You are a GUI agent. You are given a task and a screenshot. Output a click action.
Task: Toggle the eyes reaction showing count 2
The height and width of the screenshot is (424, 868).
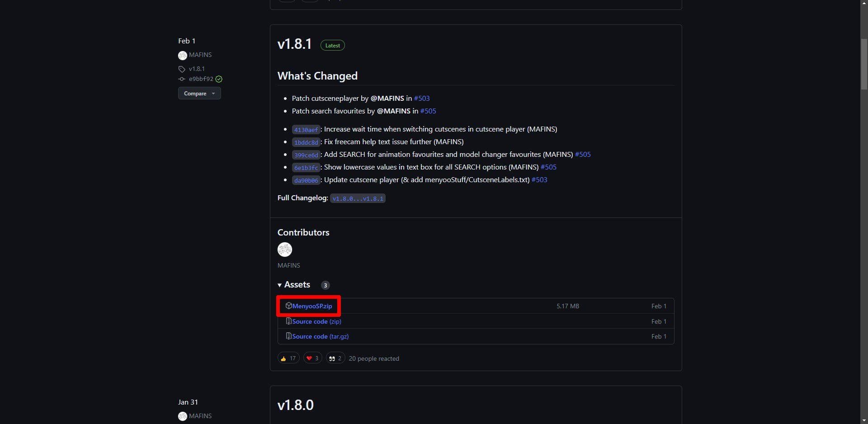pos(335,358)
